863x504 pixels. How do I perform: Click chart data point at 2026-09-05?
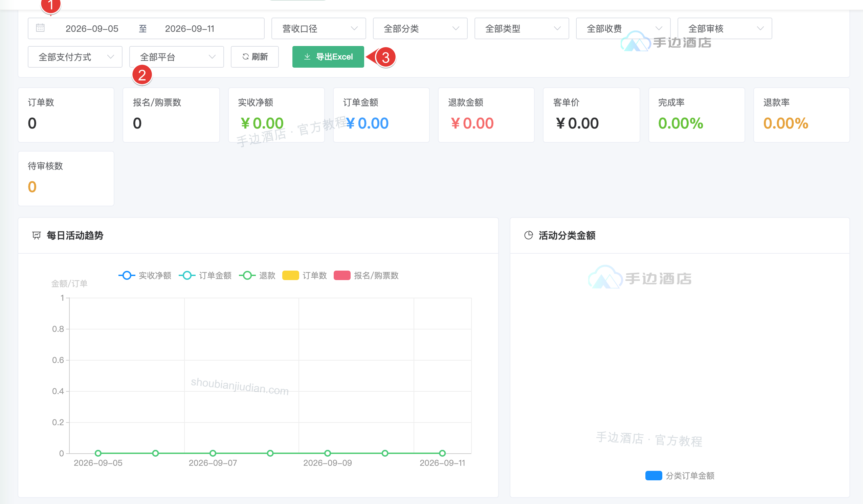[x=98, y=453]
